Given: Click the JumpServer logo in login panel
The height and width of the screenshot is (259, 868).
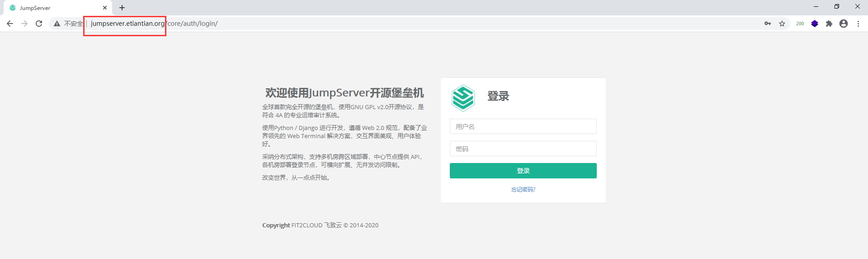Looking at the screenshot, I should click(463, 98).
